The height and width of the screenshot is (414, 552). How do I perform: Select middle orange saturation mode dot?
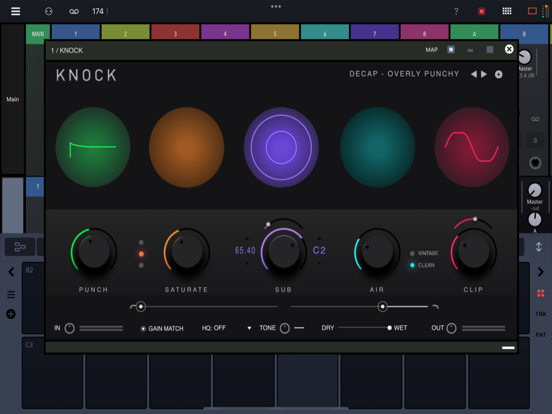141,254
